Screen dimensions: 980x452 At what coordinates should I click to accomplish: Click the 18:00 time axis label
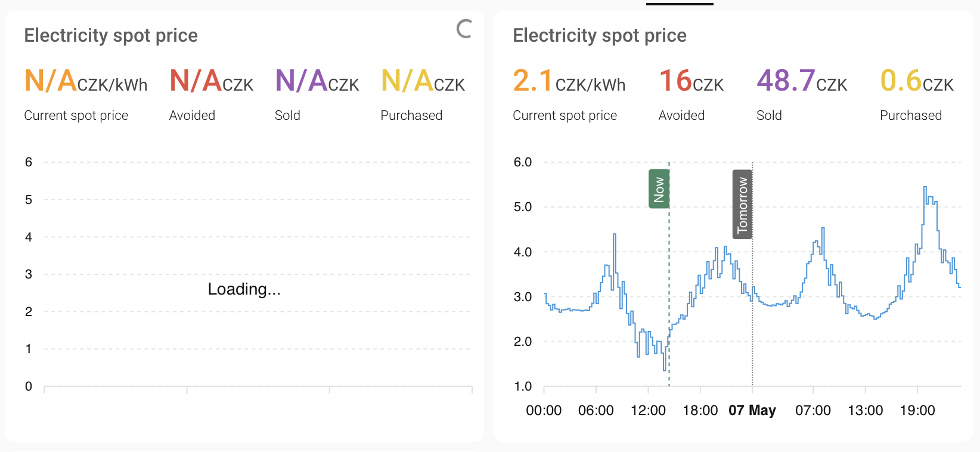[x=700, y=410]
